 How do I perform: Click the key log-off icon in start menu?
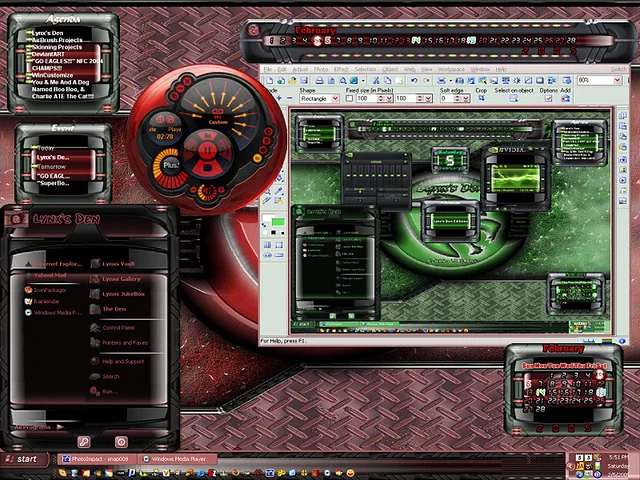84,442
